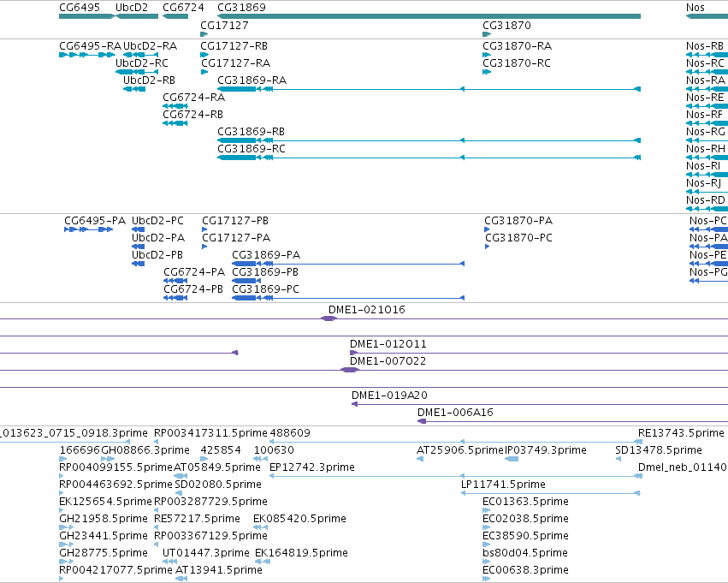Select protein CG31869-PB
The image size is (728, 583).
tap(265, 272)
